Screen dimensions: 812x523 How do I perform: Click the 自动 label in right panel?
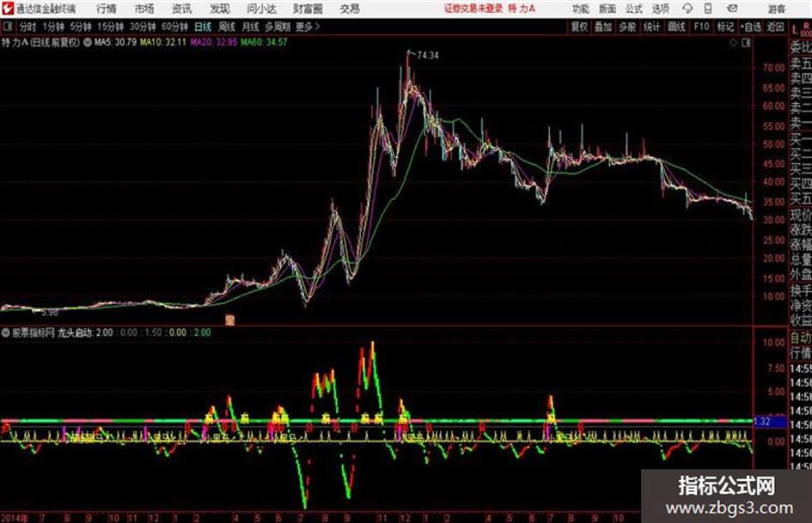801,338
